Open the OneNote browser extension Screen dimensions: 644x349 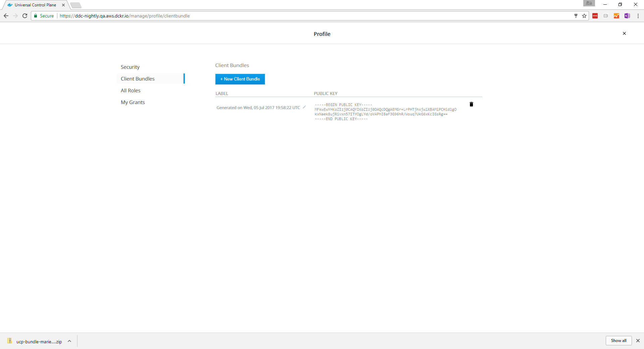(627, 16)
